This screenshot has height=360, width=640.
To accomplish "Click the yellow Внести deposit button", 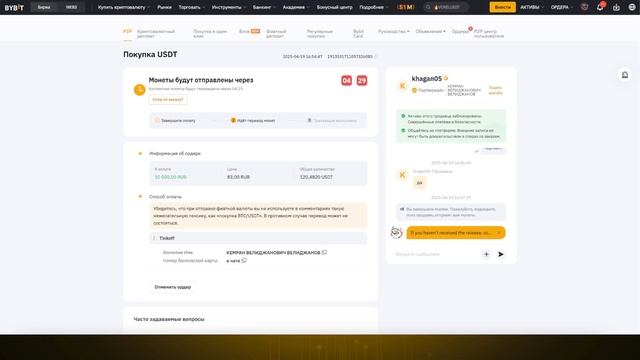I will click(x=502, y=7).
